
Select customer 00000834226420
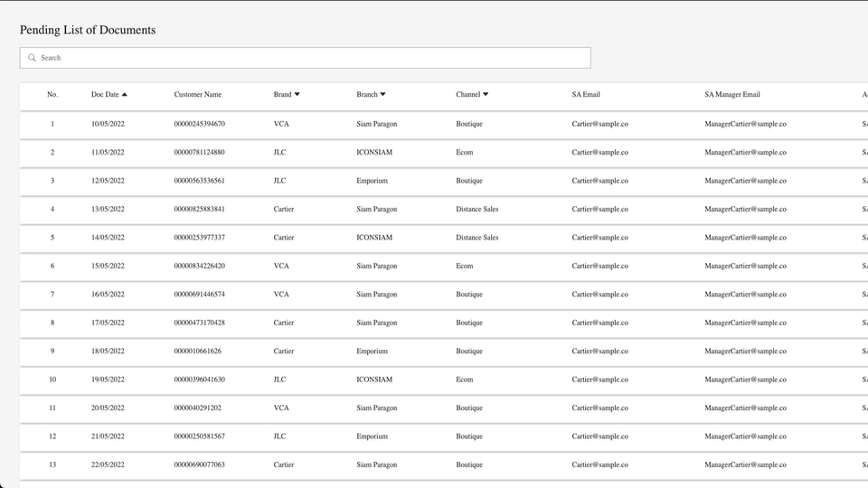tap(199, 266)
